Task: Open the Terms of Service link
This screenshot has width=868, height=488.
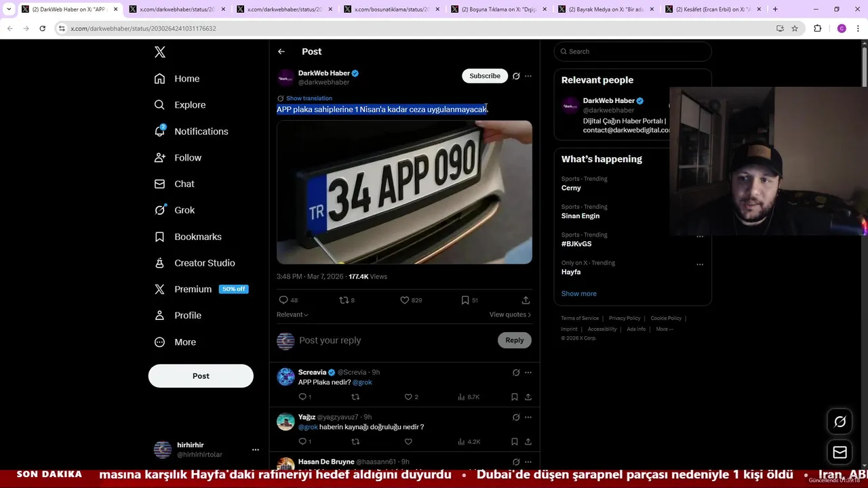Action: click(x=580, y=318)
